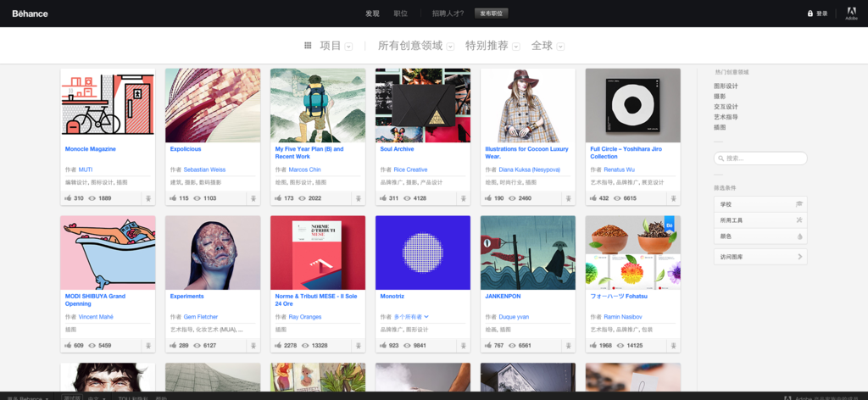868x400 pixels.
Task: Click the thumbs-up icon on JANKENPON
Action: pyautogui.click(x=488, y=345)
